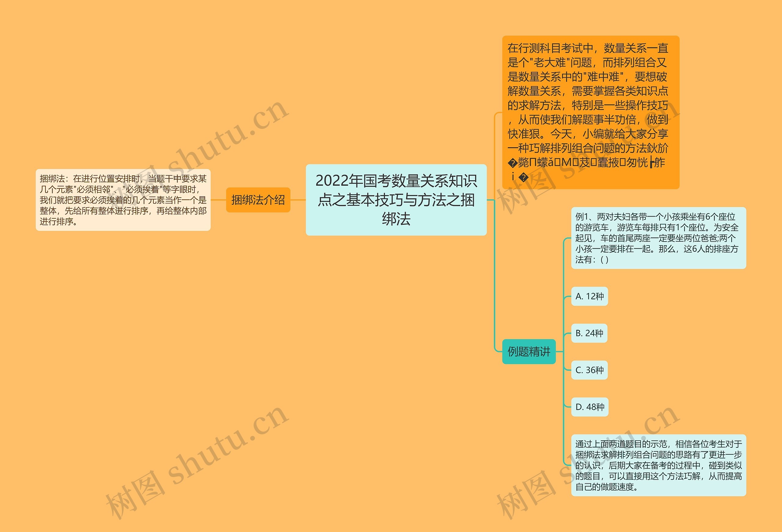Viewport: 782px width, 532px height.
Task: Select answer option C. 36种
Action: click(x=590, y=370)
